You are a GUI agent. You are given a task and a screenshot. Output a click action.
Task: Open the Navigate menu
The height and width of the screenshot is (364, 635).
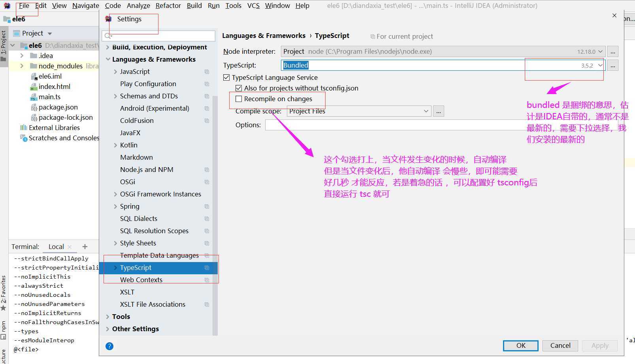[86, 6]
